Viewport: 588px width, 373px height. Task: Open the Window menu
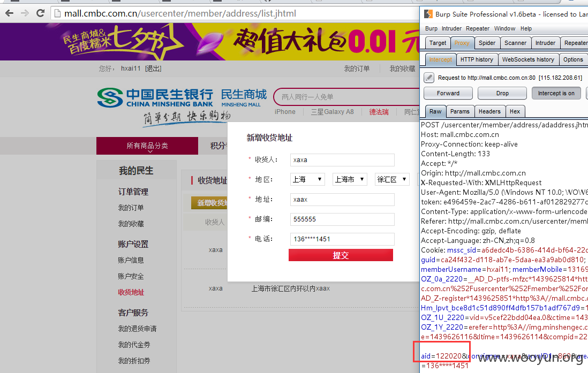coord(504,28)
